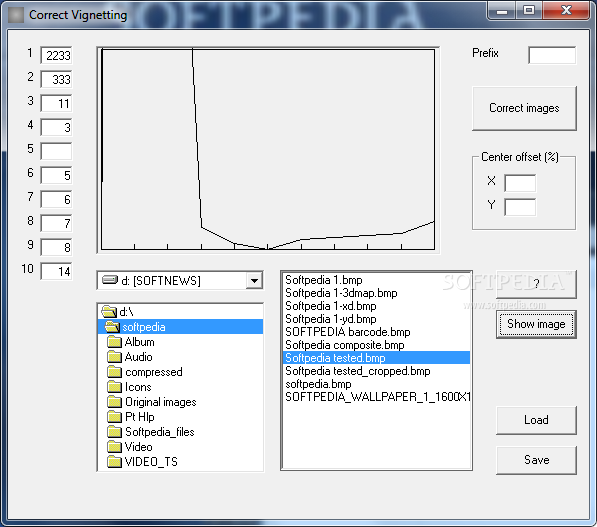This screenshot has height=527, width=597.
Task: Select coefficient field 4 containing 3
Action: (x=56, y=128)
